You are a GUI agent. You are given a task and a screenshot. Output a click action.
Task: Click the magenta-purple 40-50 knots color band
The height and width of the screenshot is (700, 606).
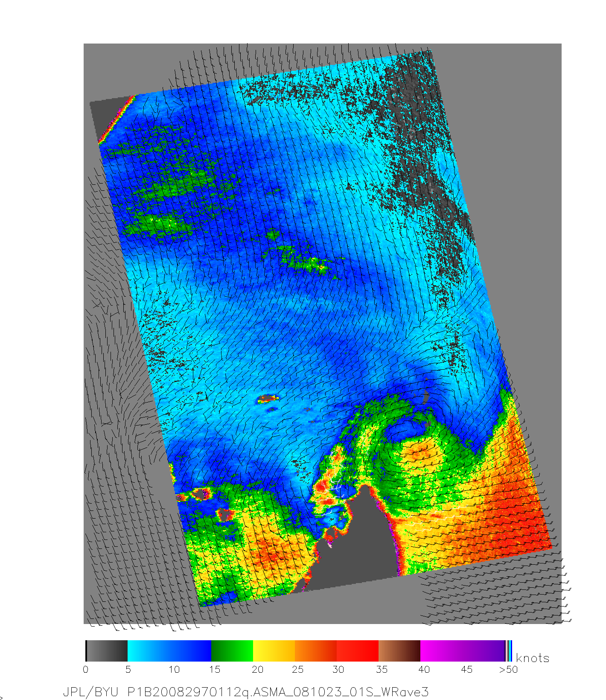coord(463,651)
